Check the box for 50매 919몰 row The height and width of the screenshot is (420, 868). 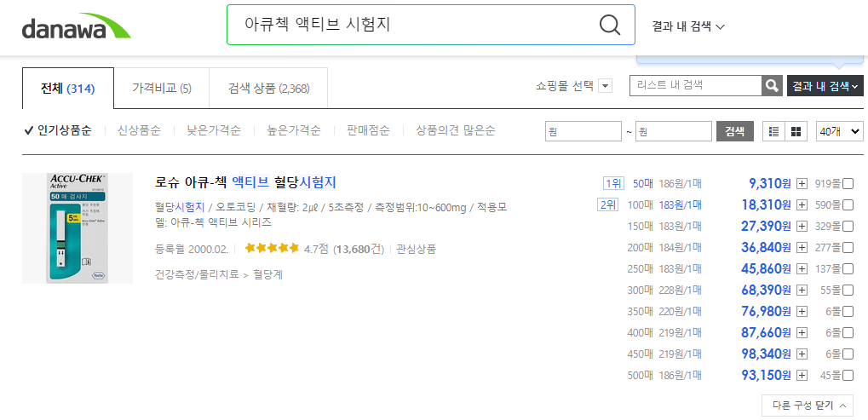[848, 184]
